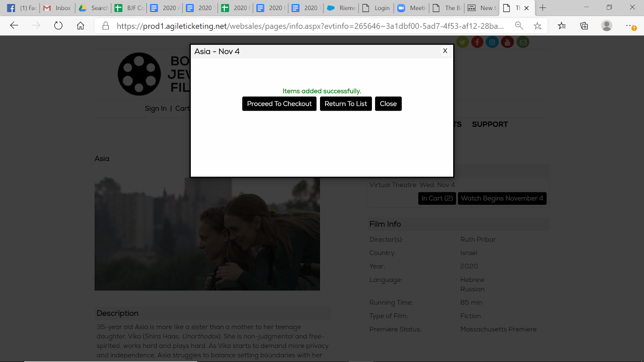Open the browser home page icon

tap(80, 26)
